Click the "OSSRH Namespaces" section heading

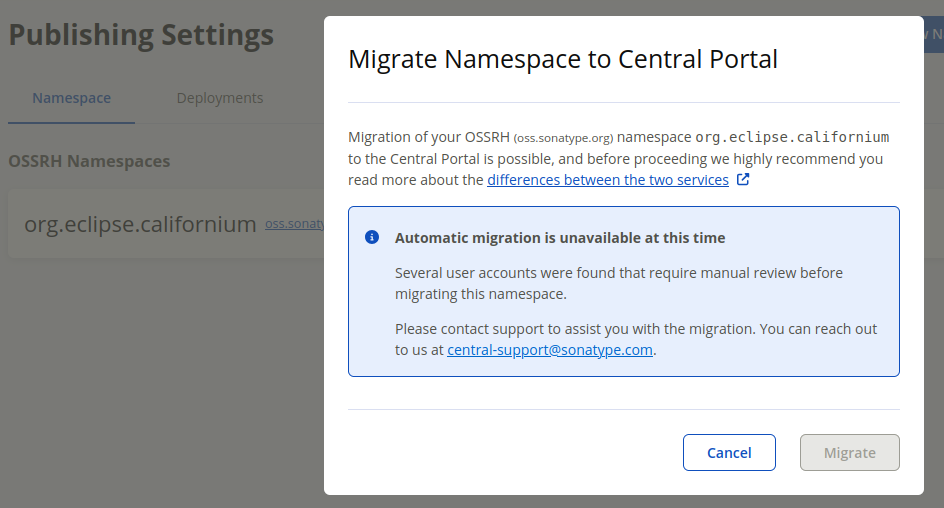[89, 161]
